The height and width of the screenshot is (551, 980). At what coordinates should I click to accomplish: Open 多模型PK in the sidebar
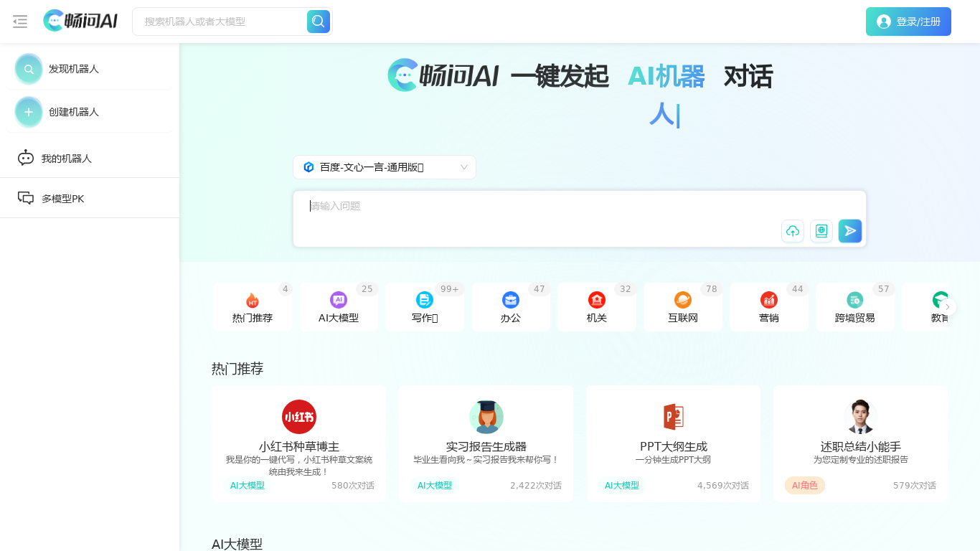(x=90, y=198)
